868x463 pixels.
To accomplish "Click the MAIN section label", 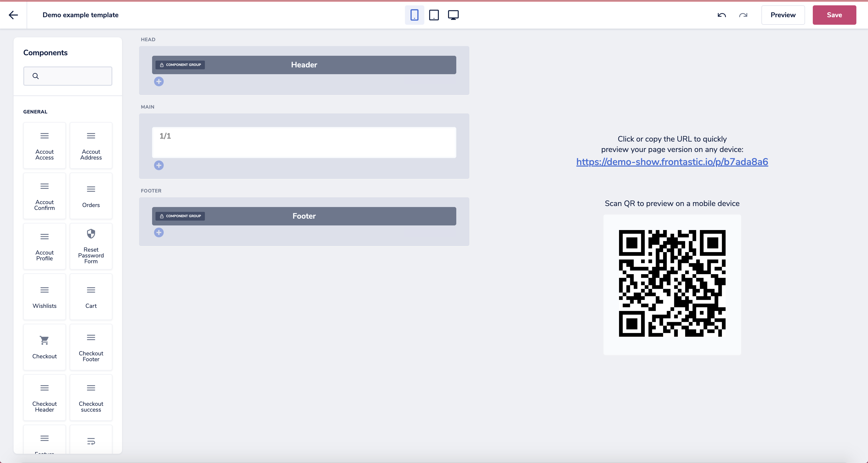I will pos(147,107).
